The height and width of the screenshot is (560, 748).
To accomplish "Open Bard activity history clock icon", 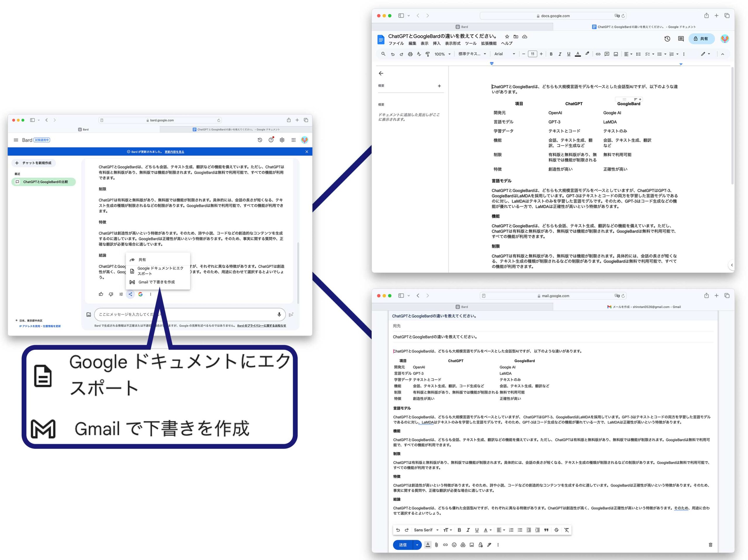I will point(260,140).
